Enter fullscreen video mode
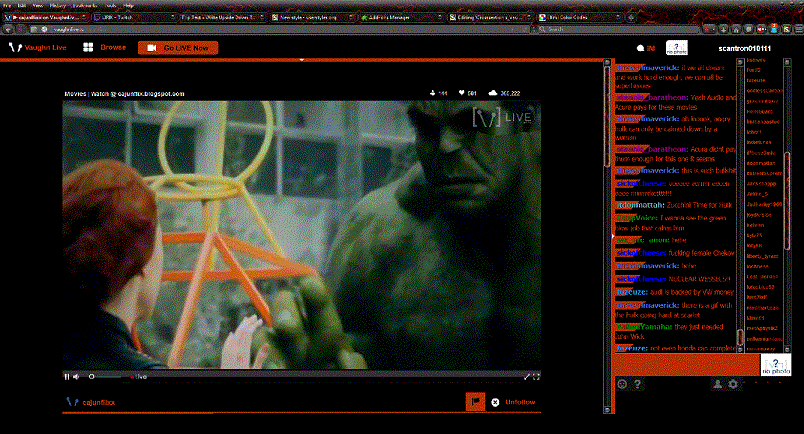804x434 pixels. 536,377
